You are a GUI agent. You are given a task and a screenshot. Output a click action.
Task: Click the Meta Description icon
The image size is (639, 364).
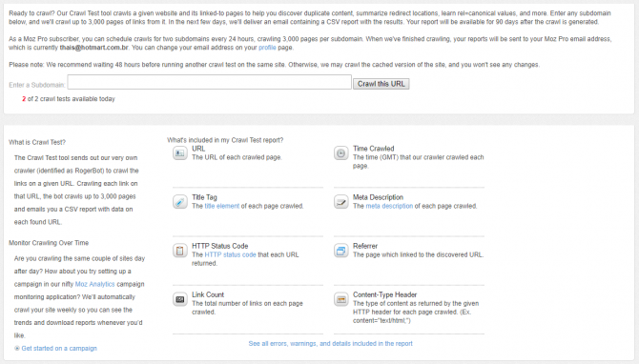pyautogui.click(x=341, y=202)
